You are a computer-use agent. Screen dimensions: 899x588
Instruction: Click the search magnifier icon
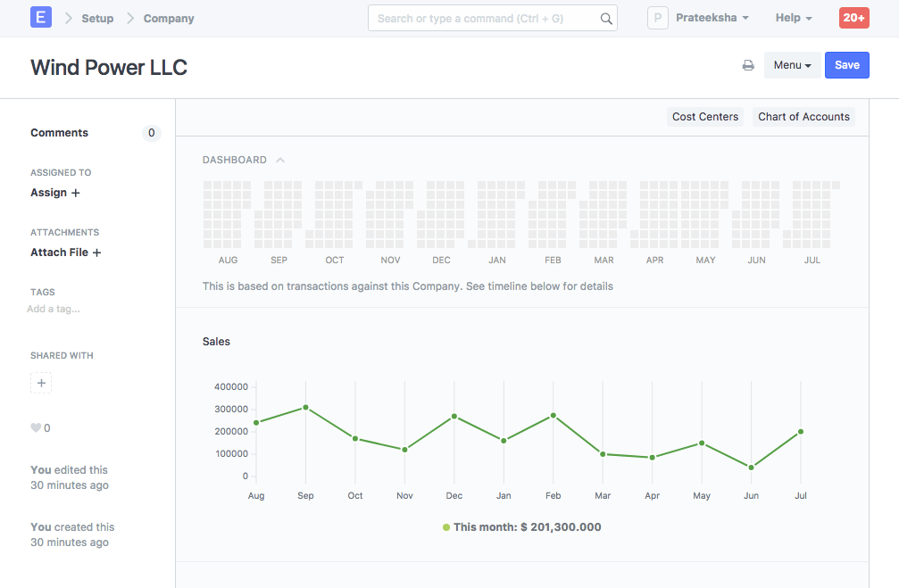(x=606, y=17)
